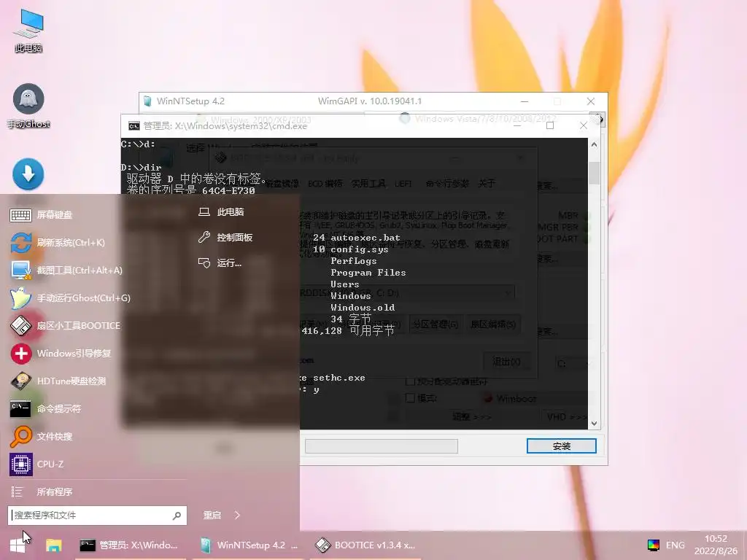
Task: Click "Windows.old" in the dir output
Action: tap(363, 307)
